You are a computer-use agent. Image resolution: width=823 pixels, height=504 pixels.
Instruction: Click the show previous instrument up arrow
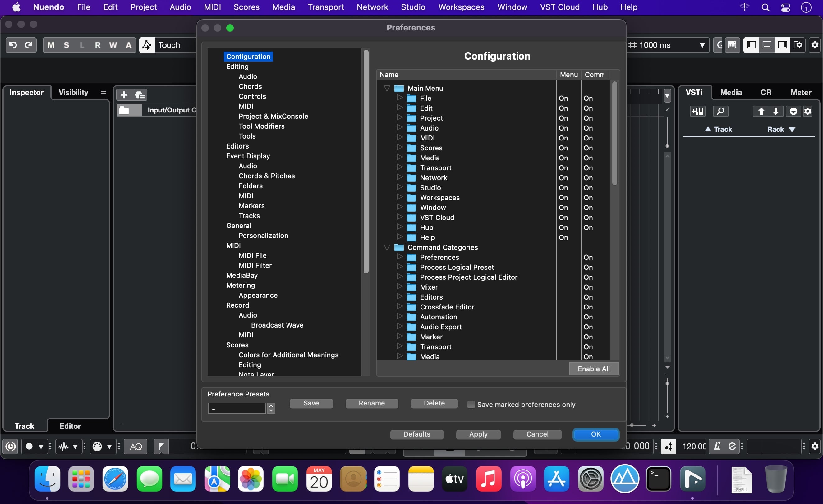pyautogui.click(x=761, y=111)
